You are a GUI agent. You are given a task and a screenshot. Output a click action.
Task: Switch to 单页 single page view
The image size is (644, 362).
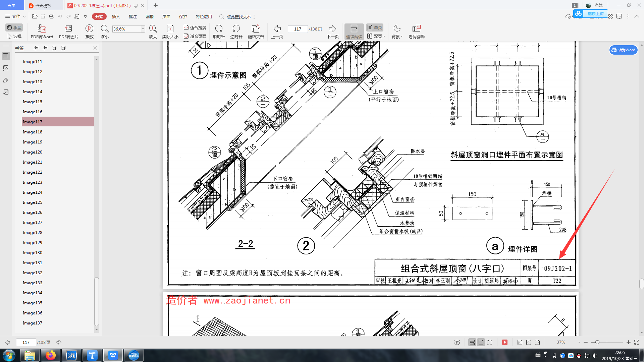375,27
